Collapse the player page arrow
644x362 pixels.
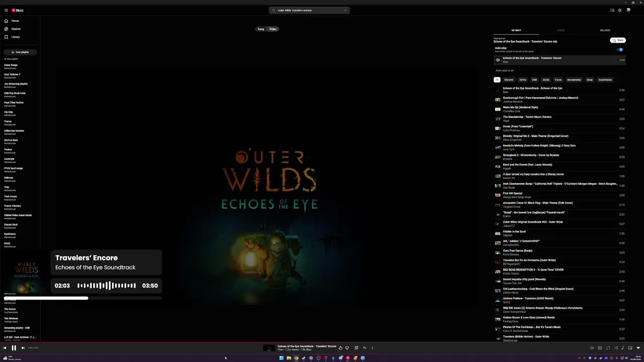(x=638, y=348)
